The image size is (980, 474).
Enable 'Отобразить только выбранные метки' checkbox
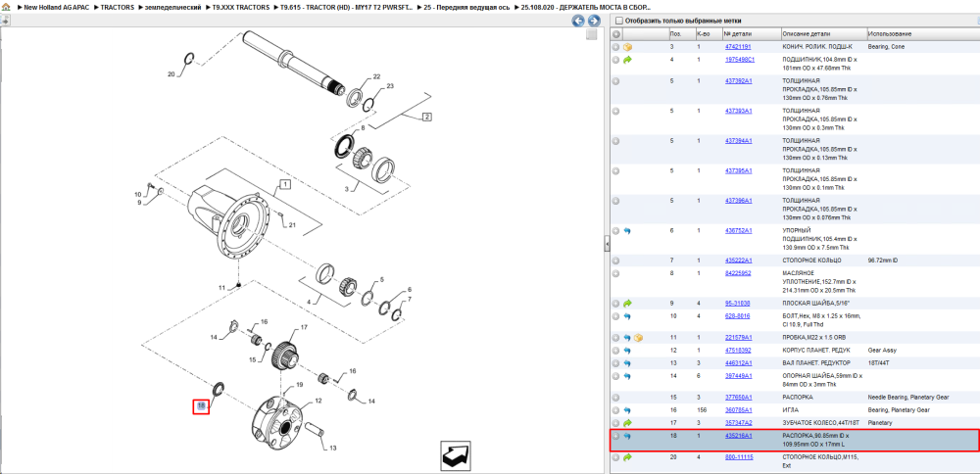[618, 21]
